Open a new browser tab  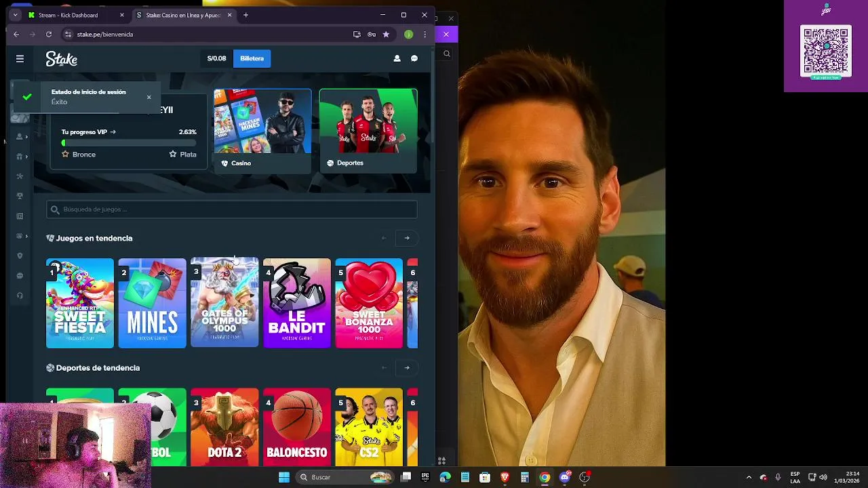coord(245,15)
